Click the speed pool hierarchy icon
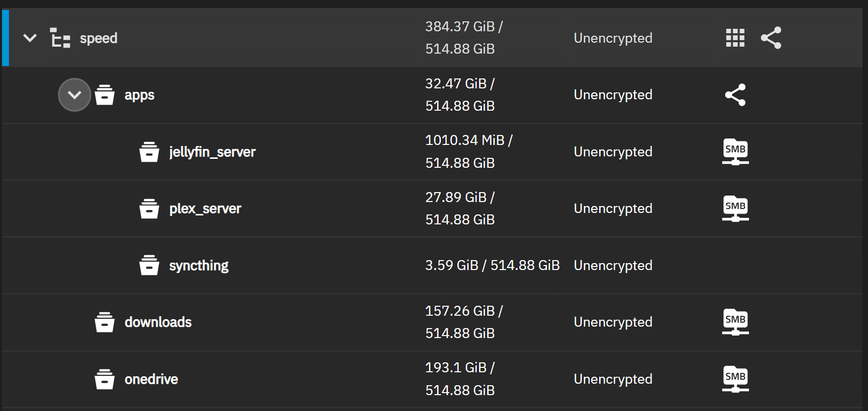Viewport: 868px width, 411px height. [x=60, y=38]
